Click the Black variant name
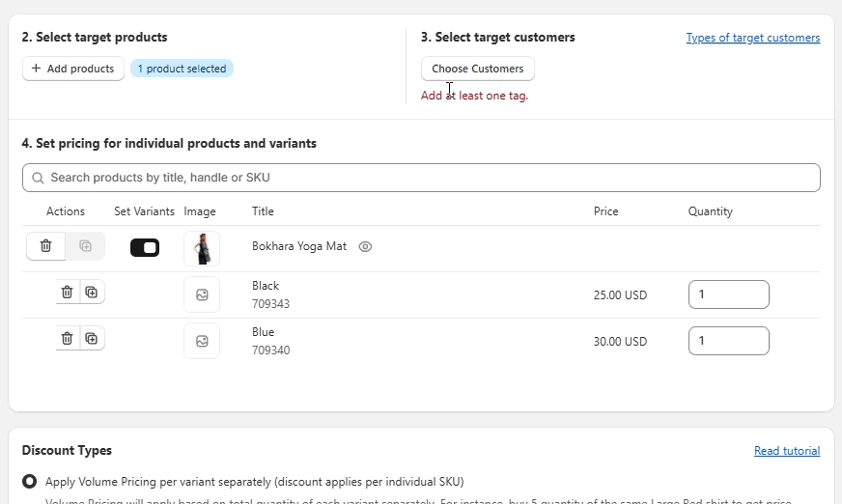842x504 pixels. pyautogui.click(x=266, y=286)
